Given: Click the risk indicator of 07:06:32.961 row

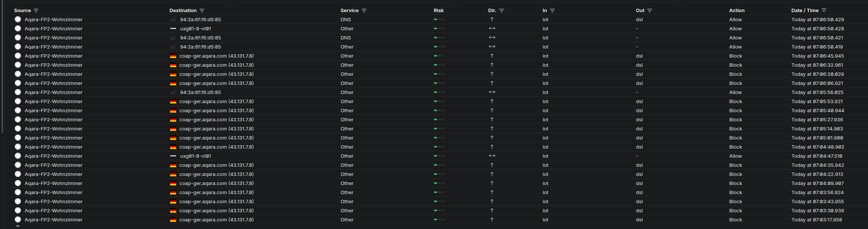Looking at the screenshot, I should point(439,65).
